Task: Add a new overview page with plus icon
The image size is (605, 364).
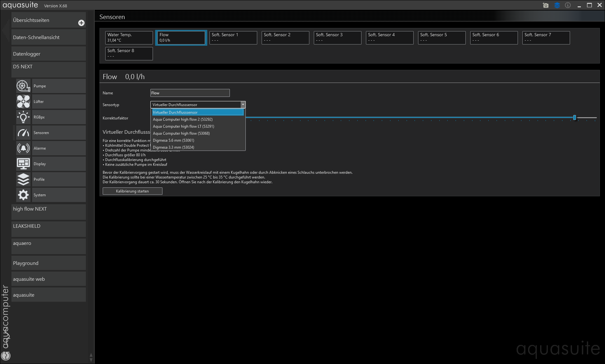Action: 81,23
